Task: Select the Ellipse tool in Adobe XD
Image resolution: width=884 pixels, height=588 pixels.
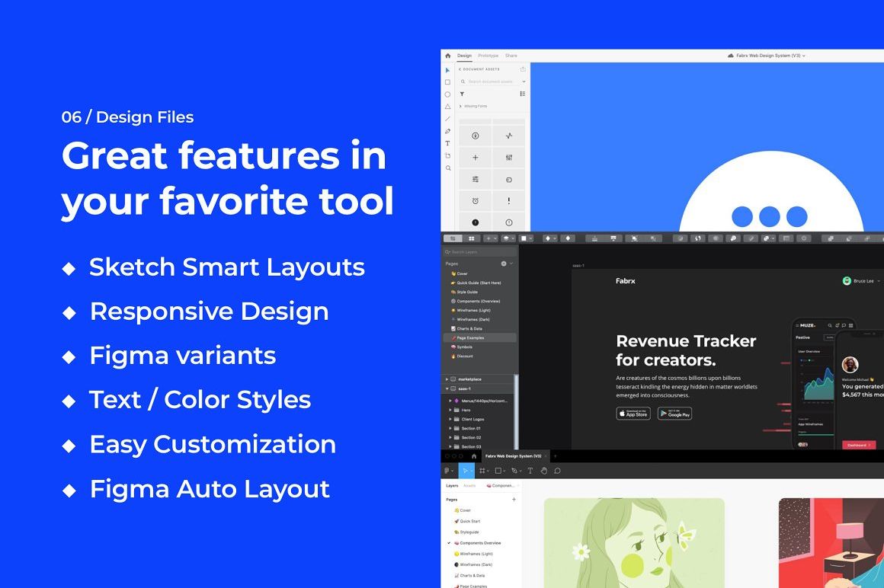Action: click(448, 94)
